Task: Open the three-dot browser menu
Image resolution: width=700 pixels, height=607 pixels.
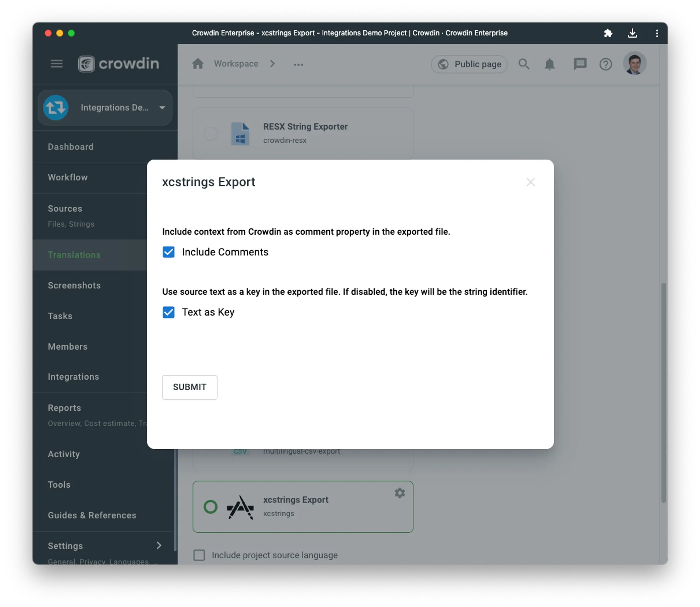Action: point(657,33)
